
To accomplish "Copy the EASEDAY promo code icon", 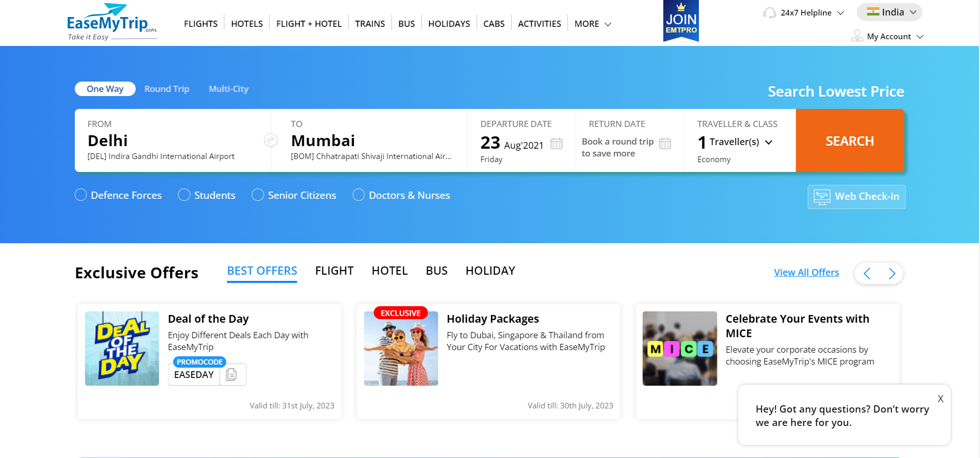I will tap(232, 374).
